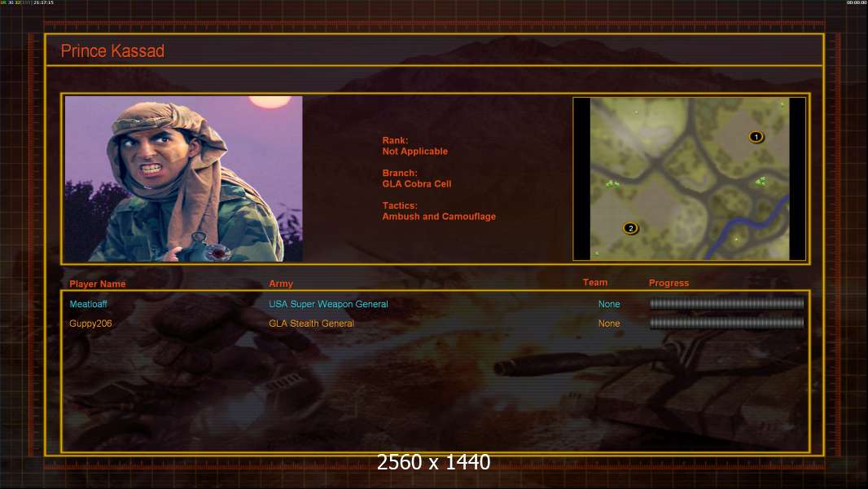Click start position marker 1 on minimap
The width and height of the screenshot is (868, 489).
point(756,137)
